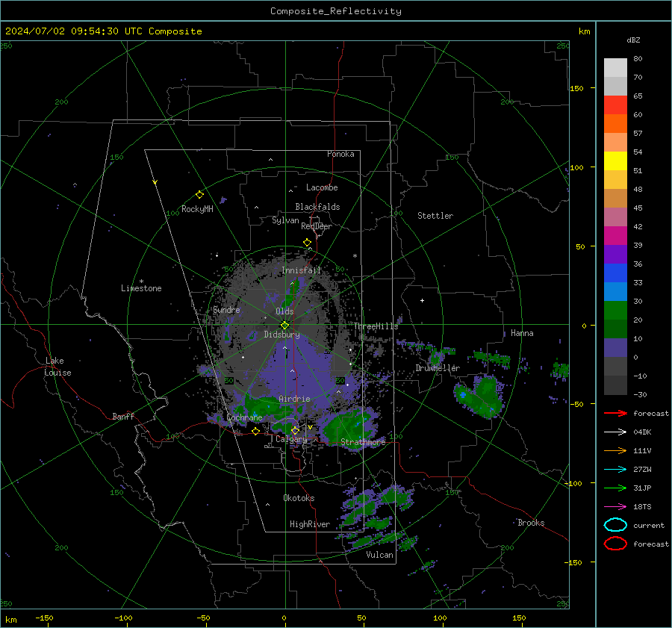Select the Banff label
This screenshot has height=628, width=672.
click(x=123, y=416)
